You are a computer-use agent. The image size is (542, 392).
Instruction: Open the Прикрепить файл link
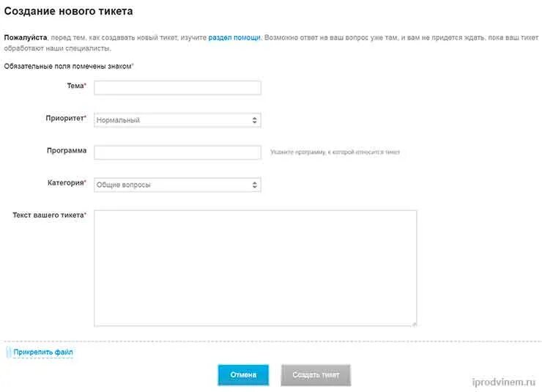42,352
